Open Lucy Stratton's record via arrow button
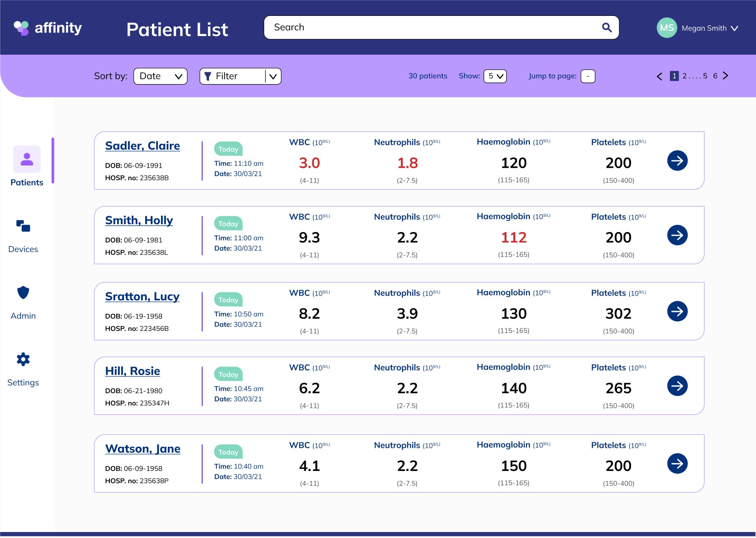Viewport: 756px width, 538px height. (x=677, y=311)
